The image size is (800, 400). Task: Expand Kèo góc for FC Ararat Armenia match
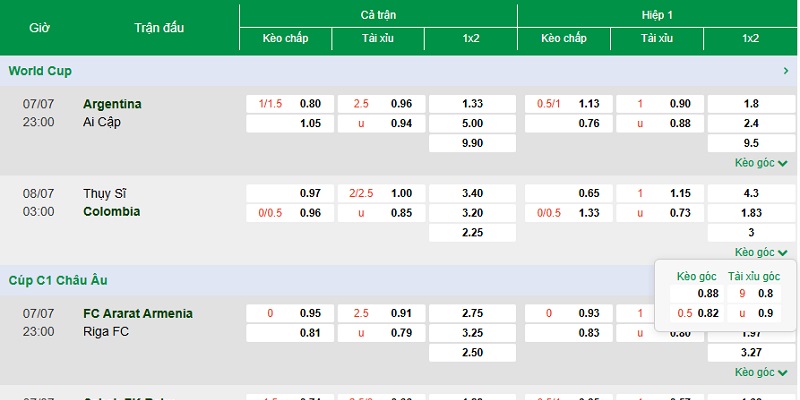point(761,372)
